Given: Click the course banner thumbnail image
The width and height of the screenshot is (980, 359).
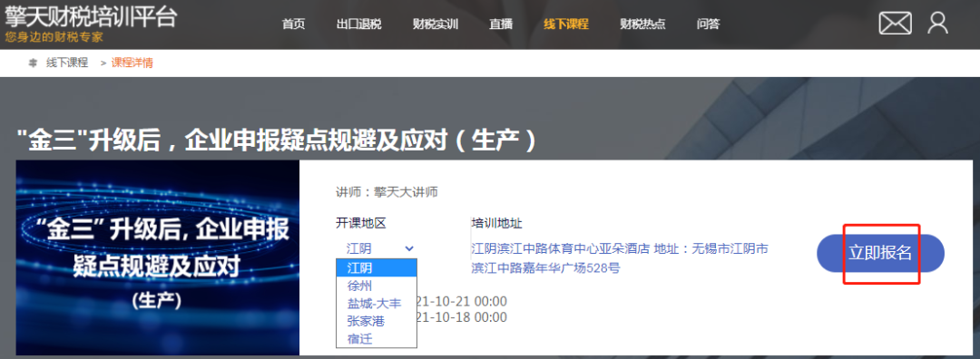Looking at the screenshot, I should click(158, 257).
